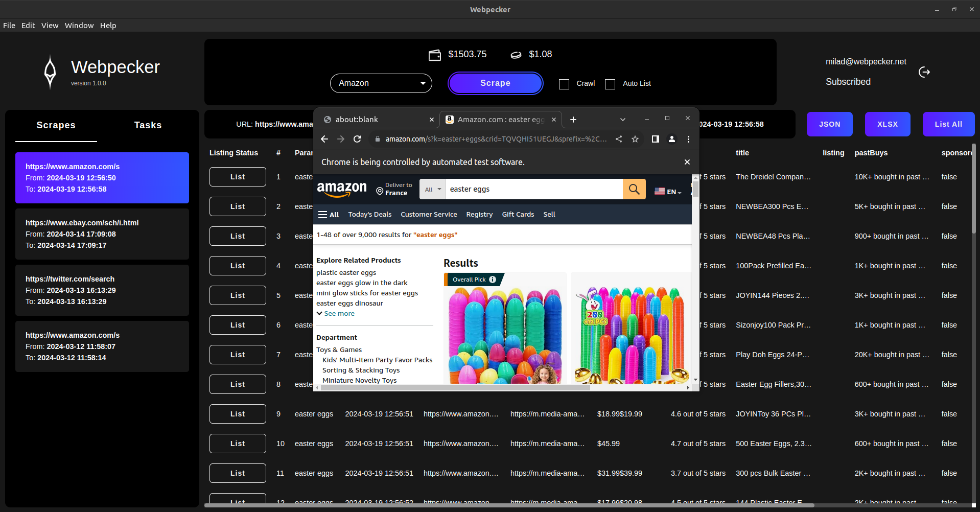Image resolution: width=980 pixels, height=512 pixels.
Task: Click the US flag language selector
Action: (x=668, y=192)
